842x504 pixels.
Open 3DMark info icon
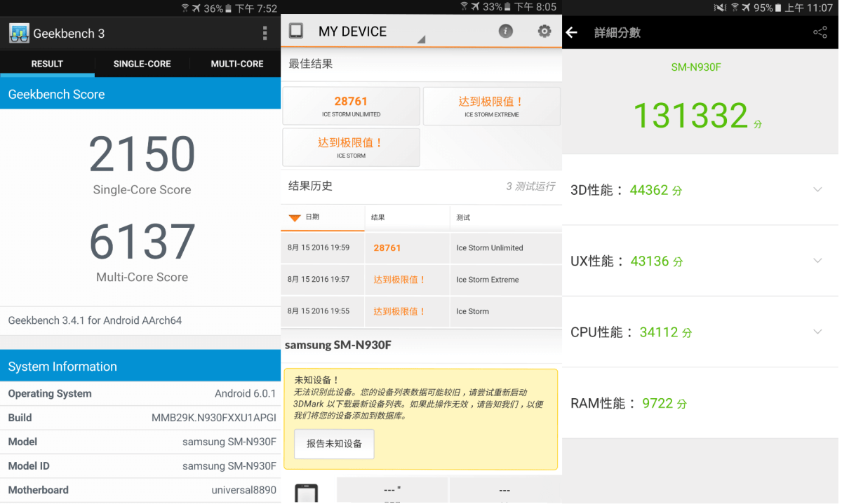click(505, 31)
